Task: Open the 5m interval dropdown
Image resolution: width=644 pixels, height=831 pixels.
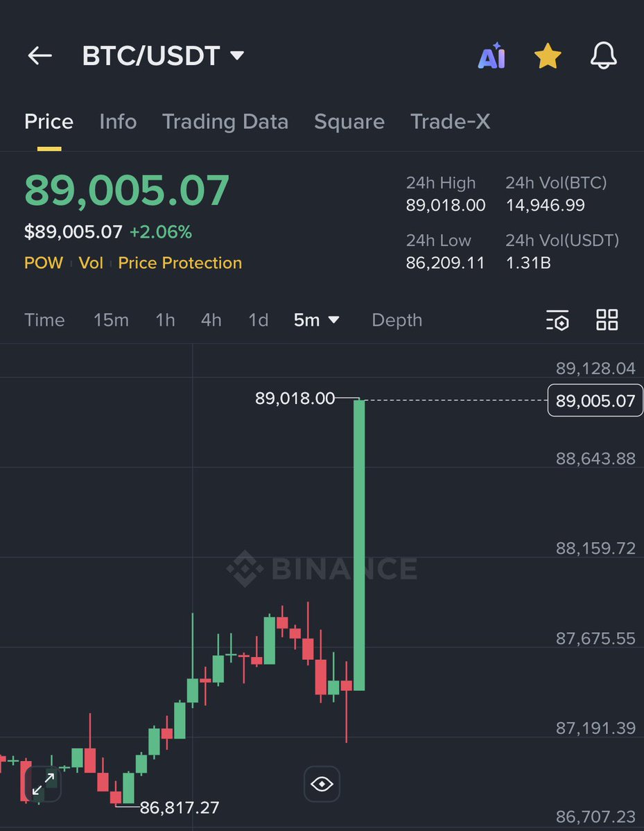Action: (x=316, y=320)
